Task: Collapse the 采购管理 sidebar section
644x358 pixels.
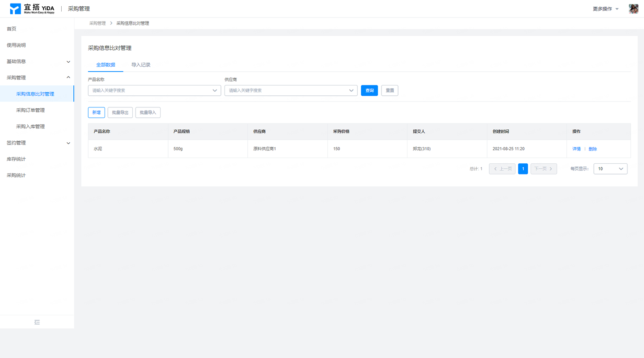Action: (x=37, y=77)
